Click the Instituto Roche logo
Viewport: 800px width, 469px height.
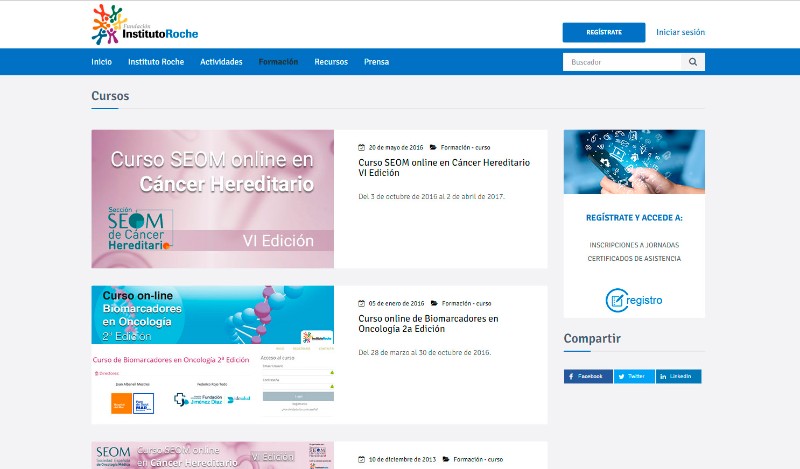point(145,24)
